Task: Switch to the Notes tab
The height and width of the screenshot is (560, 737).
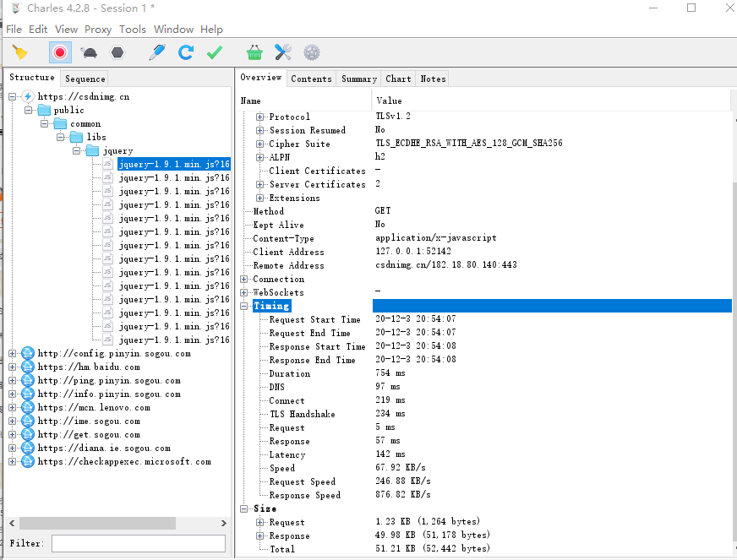Action: [x=433, y=79]
